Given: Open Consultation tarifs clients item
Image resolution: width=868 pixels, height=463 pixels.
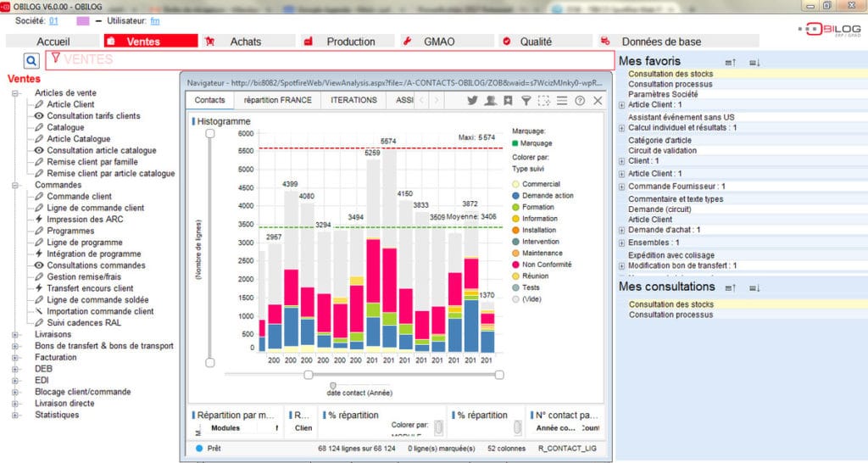Looking at the screenshot, I should tap(93, 116).
